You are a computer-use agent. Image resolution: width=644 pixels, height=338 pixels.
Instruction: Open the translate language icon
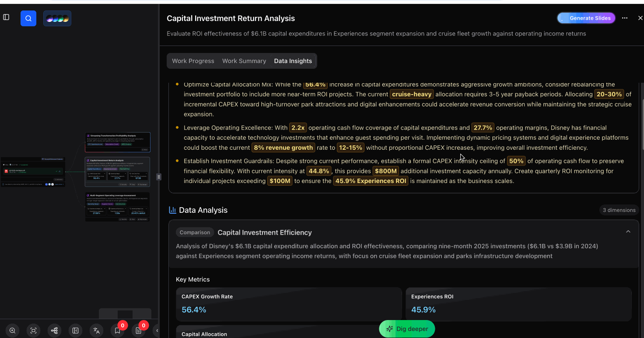click(97, 331)
